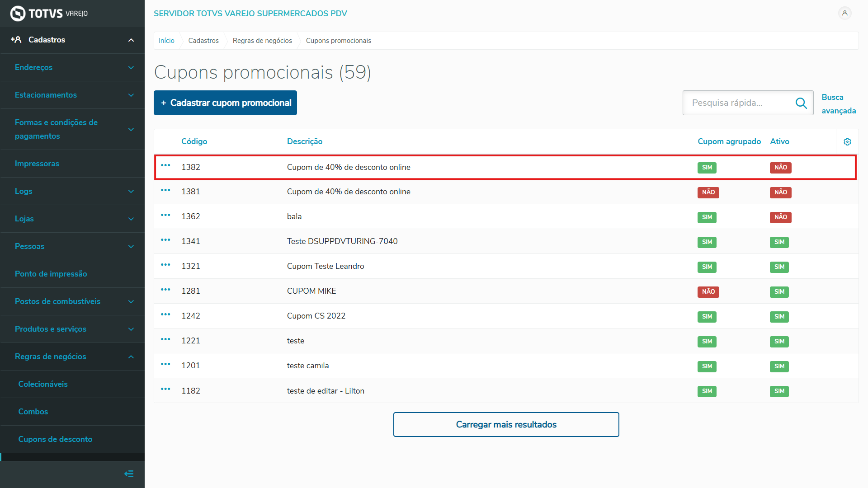
Task: Open actions menu for coupon 1382
Action: tap(165, 165)
